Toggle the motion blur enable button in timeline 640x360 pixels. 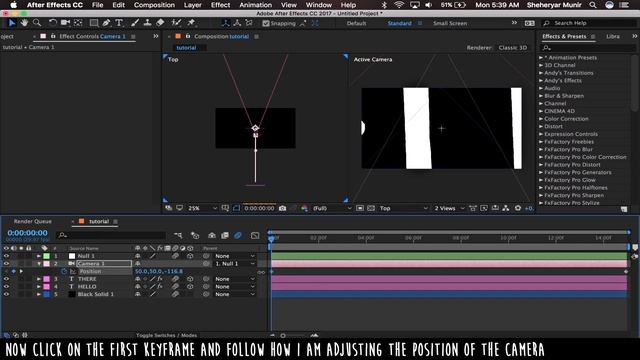tap(238, 235)
